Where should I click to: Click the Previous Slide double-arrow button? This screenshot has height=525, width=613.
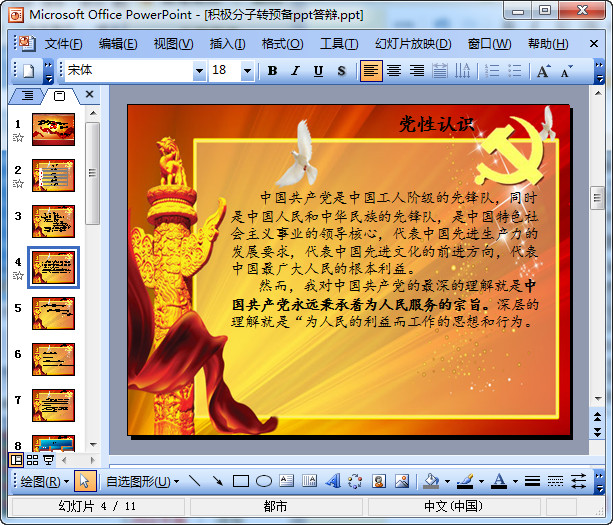point(597,417)
